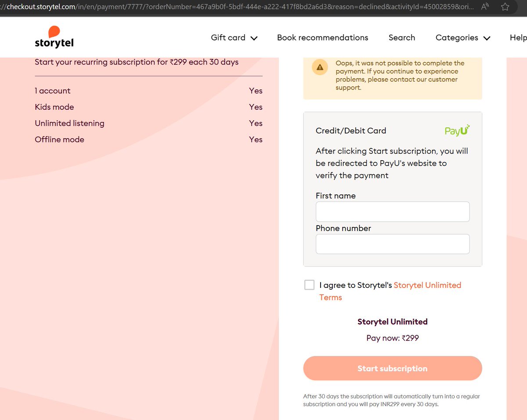Click the First name input field
Screen dimensions: 527x420
pyautogui.click(x=393, y=212)
